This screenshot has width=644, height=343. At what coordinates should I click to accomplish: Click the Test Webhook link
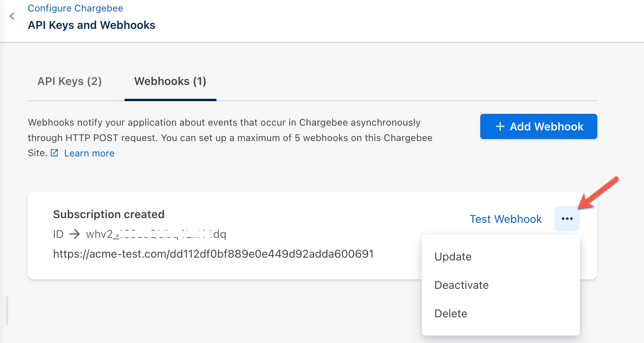click(505, 219)
